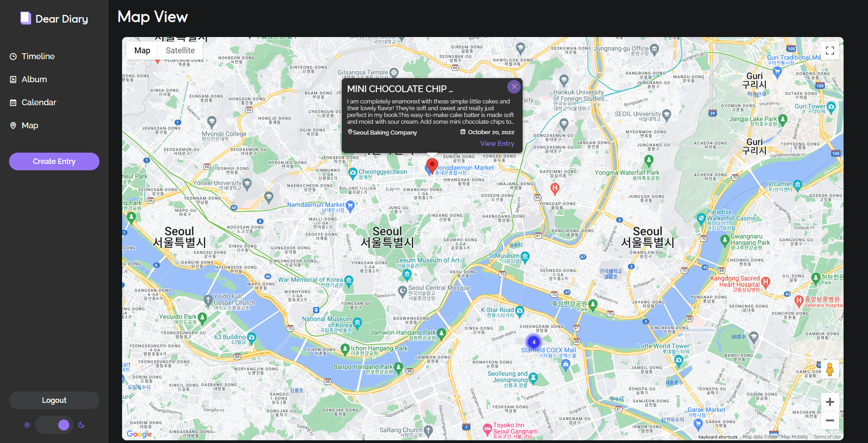
Task: Click the Street View pegman icon
Action: point(830,369)
